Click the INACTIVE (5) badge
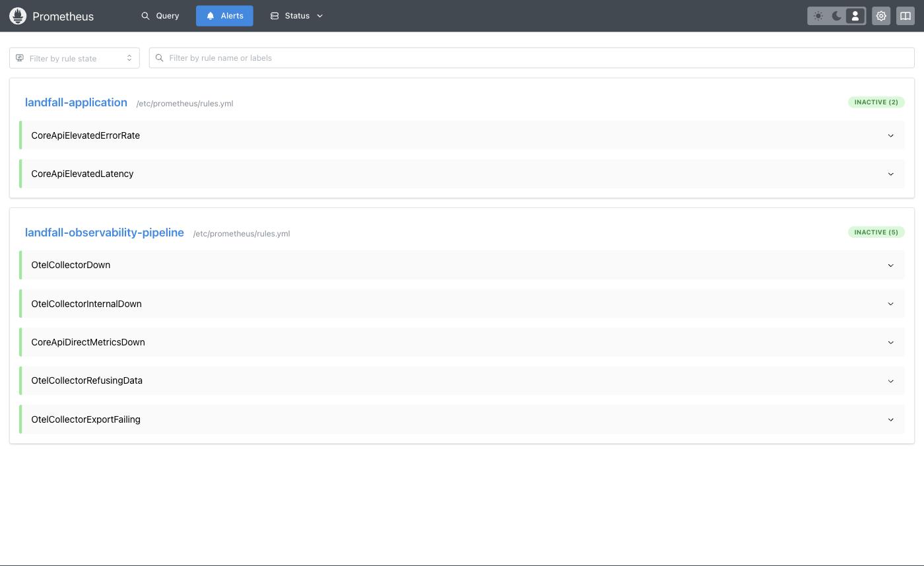The height and width of the screenshot is (566, 924). pos(876,232)
